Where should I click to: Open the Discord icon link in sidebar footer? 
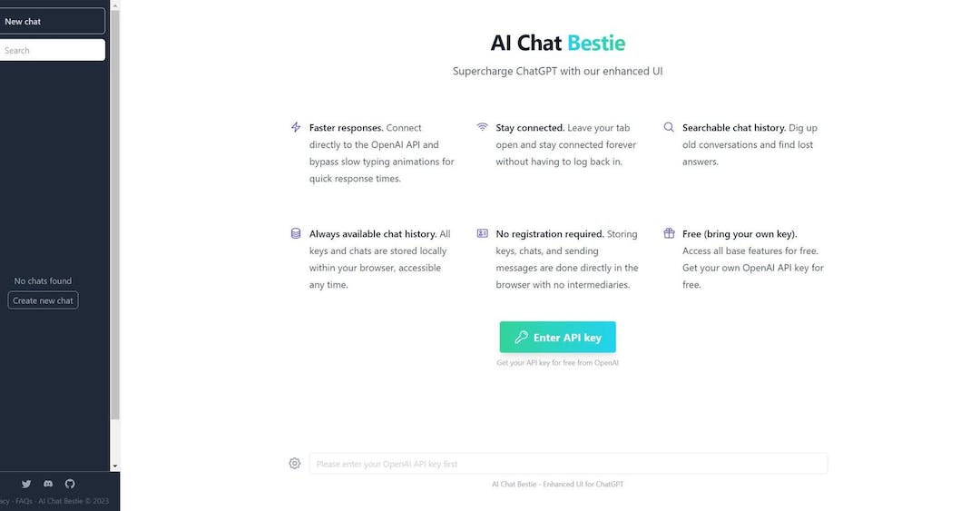(x=48, y=484)
